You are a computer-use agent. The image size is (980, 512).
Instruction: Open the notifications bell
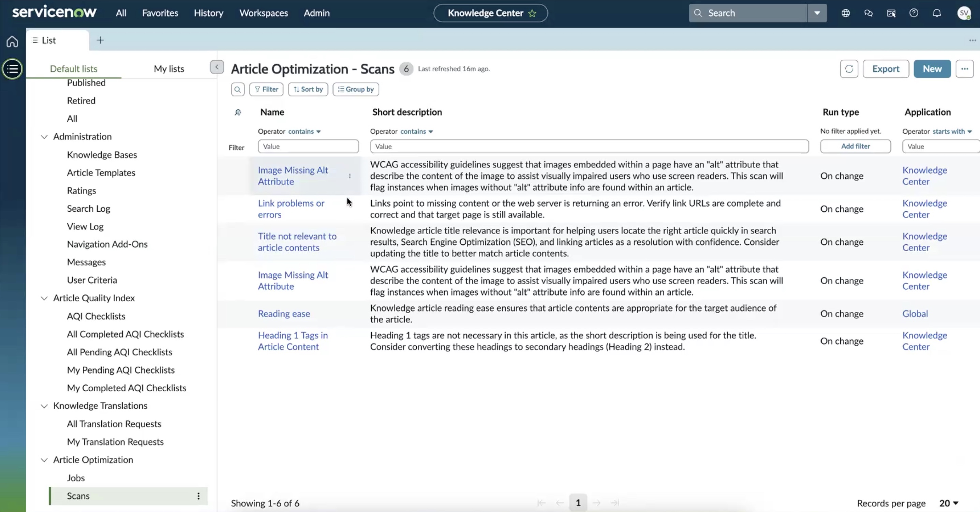[937, 13]
